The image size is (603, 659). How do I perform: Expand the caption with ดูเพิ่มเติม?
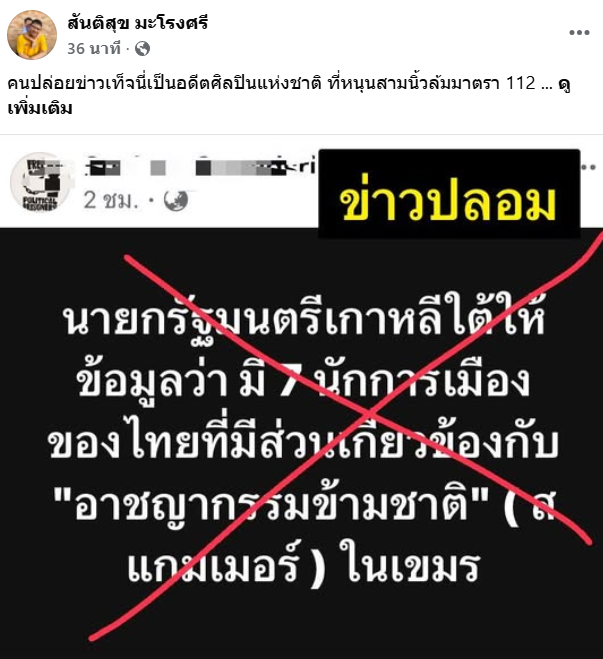(x=40, y=108)
